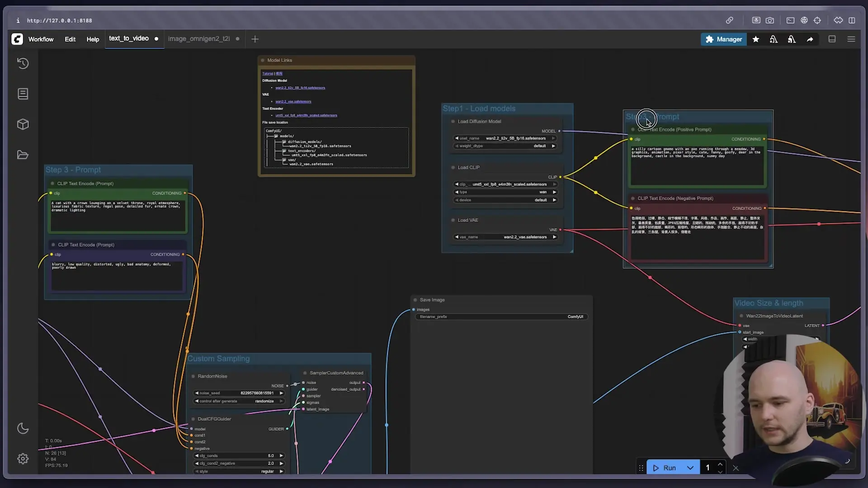Click the star favorites icon beside Manager
868x488 pixels.
pos(755,39)
